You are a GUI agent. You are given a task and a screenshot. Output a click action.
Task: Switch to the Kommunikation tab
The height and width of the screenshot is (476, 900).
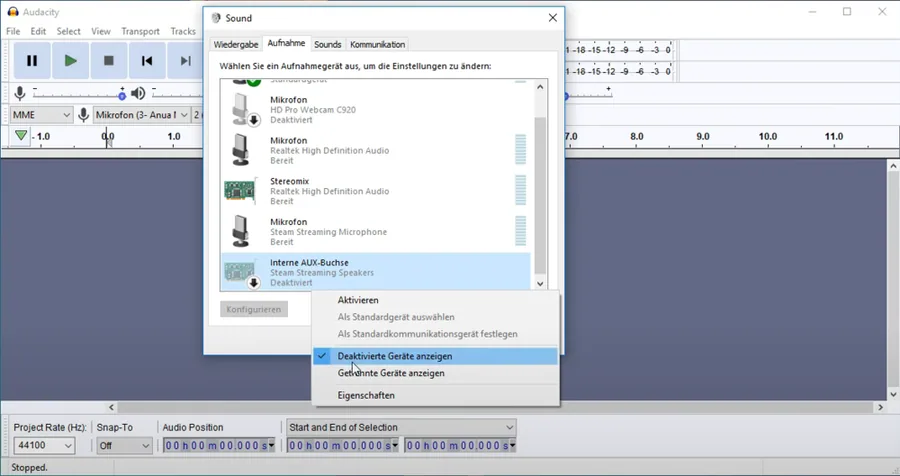[x=377, y=44]
